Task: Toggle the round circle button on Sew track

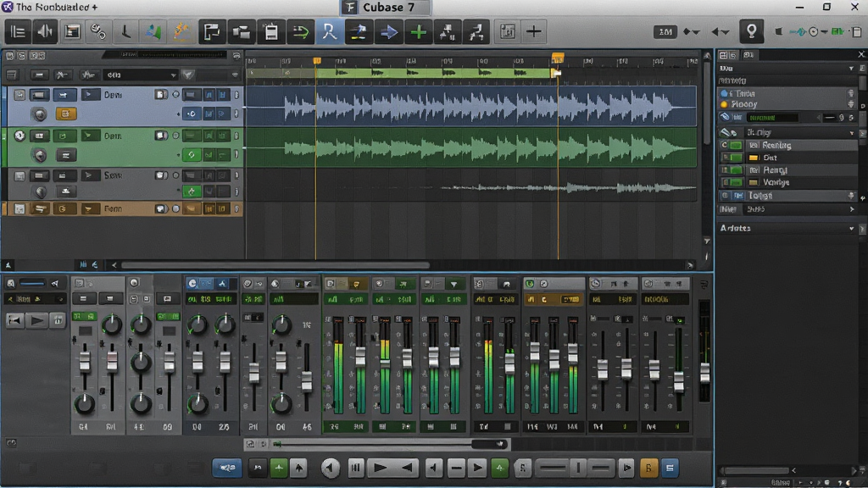Action: pyautogui.click(x=176, y=175)
